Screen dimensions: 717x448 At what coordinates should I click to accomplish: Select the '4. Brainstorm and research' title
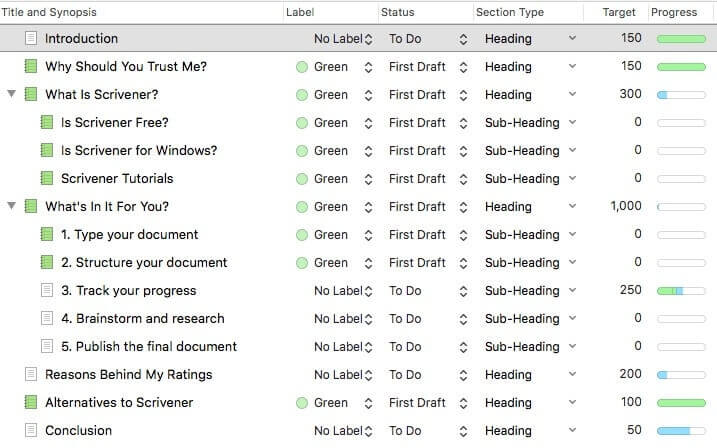143,319
